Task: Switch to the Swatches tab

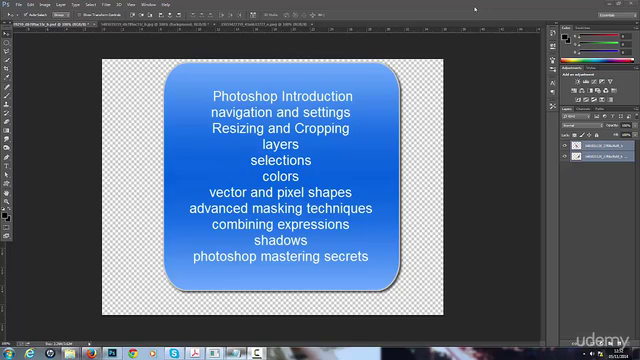Action: 582,28
